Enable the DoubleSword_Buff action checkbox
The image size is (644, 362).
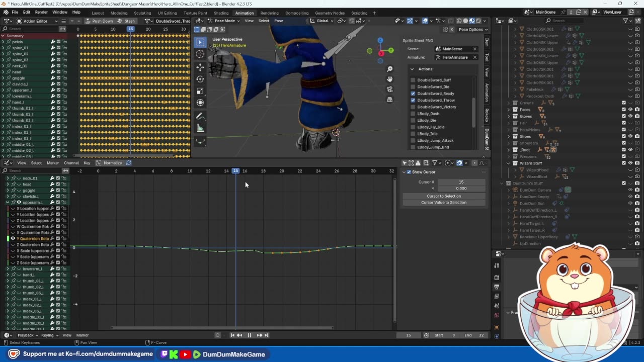click(x=413, y=80)
